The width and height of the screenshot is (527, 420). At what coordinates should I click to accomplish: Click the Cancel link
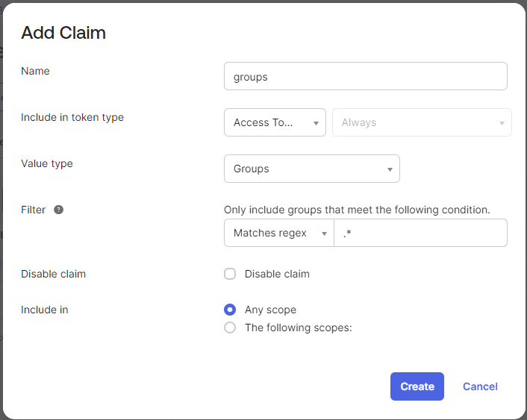pyautogui.click(x=480, y=386)
